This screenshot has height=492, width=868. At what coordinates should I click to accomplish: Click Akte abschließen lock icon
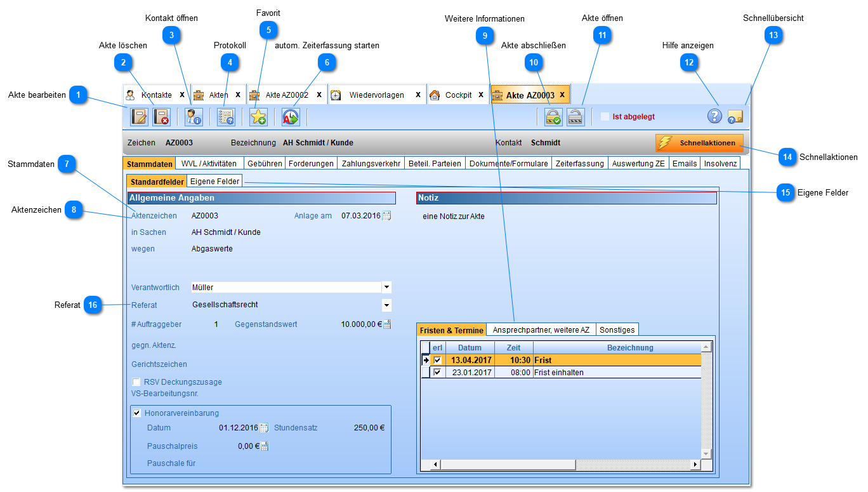pos(553,117)
